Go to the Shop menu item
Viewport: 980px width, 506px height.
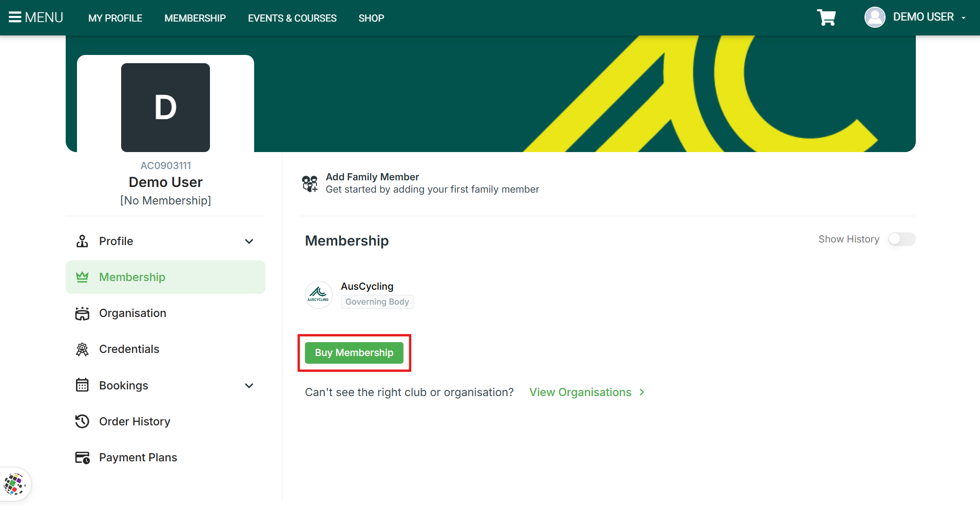click(x=371, y=18)
